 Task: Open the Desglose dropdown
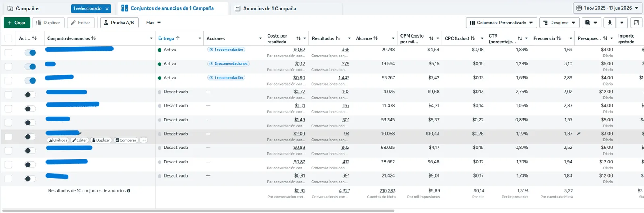[x=559, y=23]
